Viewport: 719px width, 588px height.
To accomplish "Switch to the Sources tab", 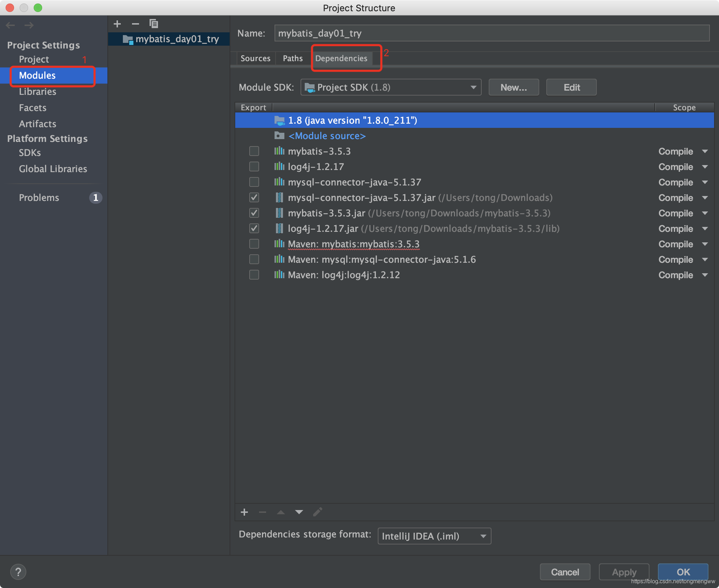I will [255, 58].
